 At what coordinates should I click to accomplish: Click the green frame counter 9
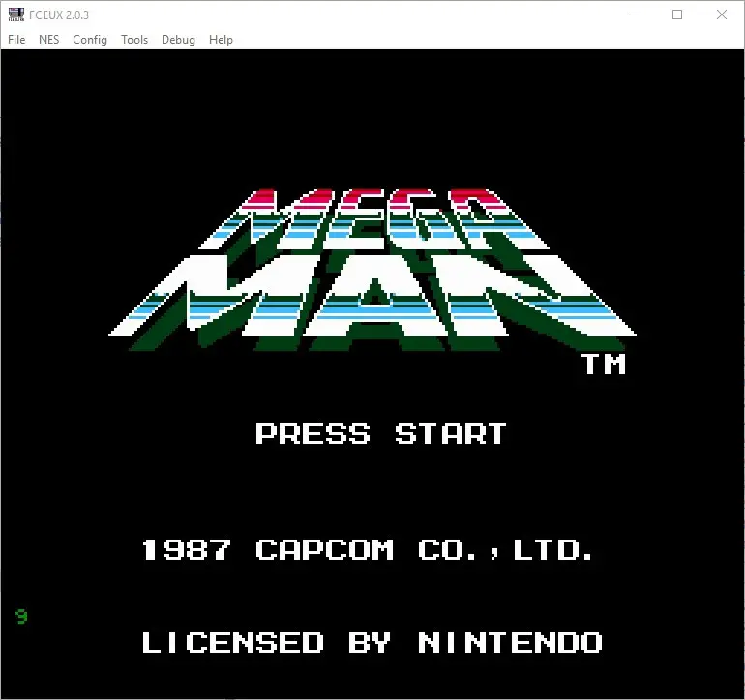[21, 617]
